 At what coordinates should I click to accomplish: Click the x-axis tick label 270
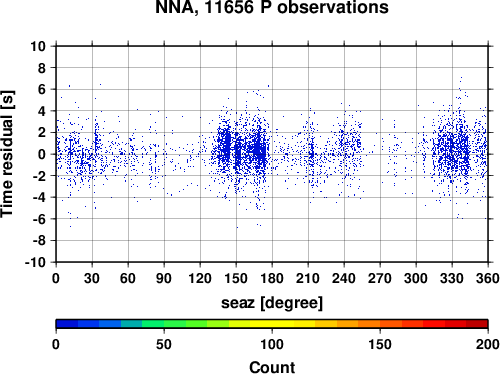point(380,278)
